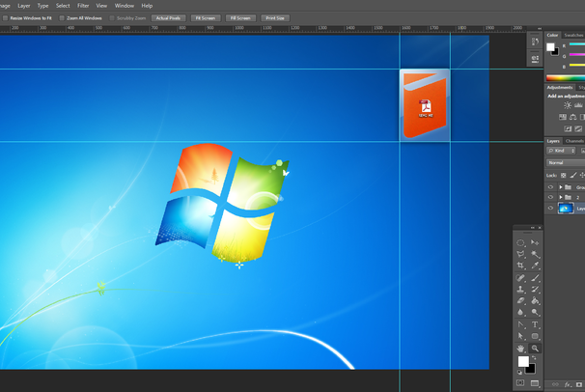Image resolution: width=585 pixels, height=392 pixels.
Task: Open the Filter menu
Action: coord(83,6)
